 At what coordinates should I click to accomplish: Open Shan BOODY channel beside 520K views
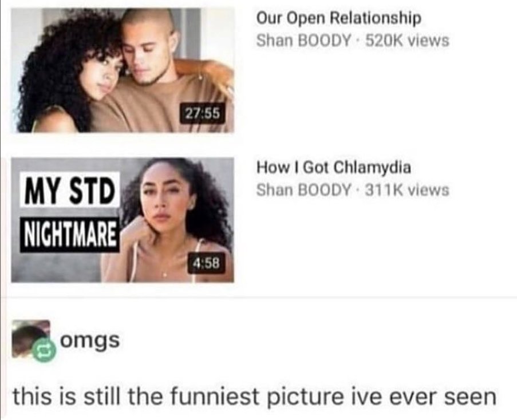click(x=303, y=41)
